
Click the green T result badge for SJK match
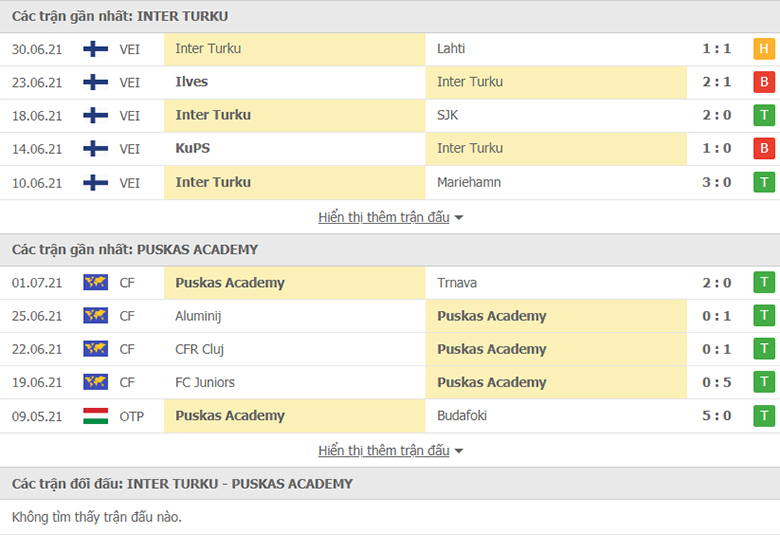click(764, 115)
